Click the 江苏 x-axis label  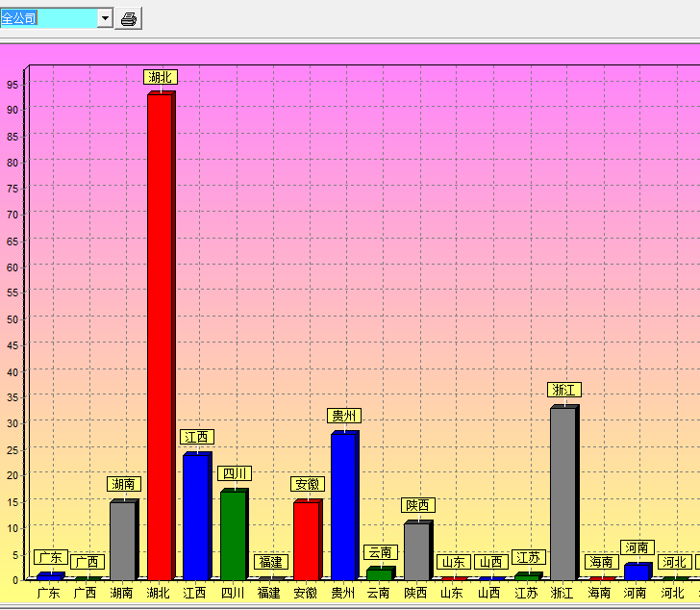pos(526,593)
